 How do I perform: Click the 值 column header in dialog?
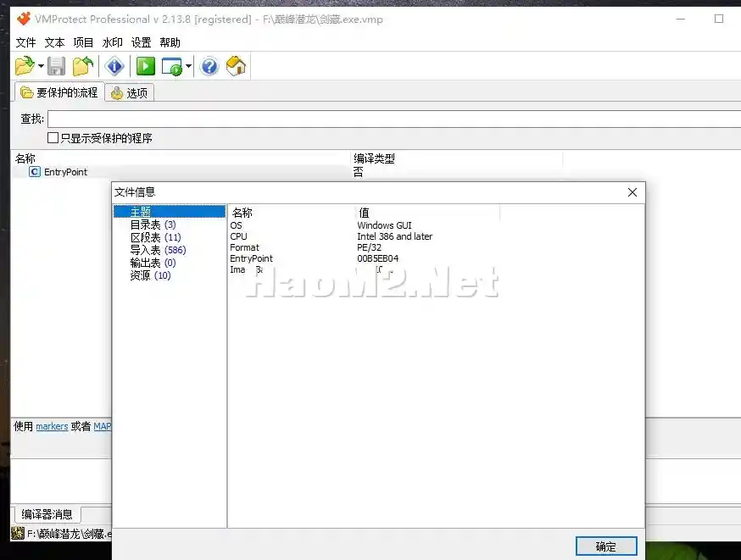[x=364, y=213]
